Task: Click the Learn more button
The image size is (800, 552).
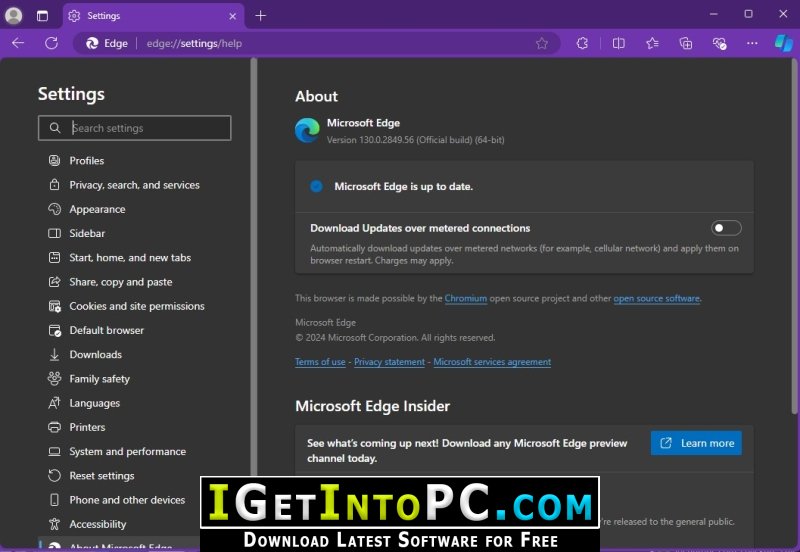Action: [x=696, y=443]
